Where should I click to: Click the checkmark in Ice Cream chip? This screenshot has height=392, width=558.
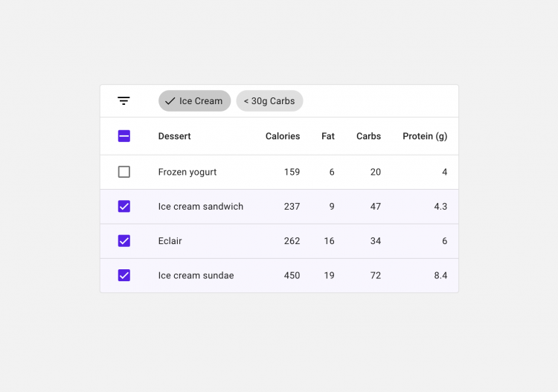point(170,101)
